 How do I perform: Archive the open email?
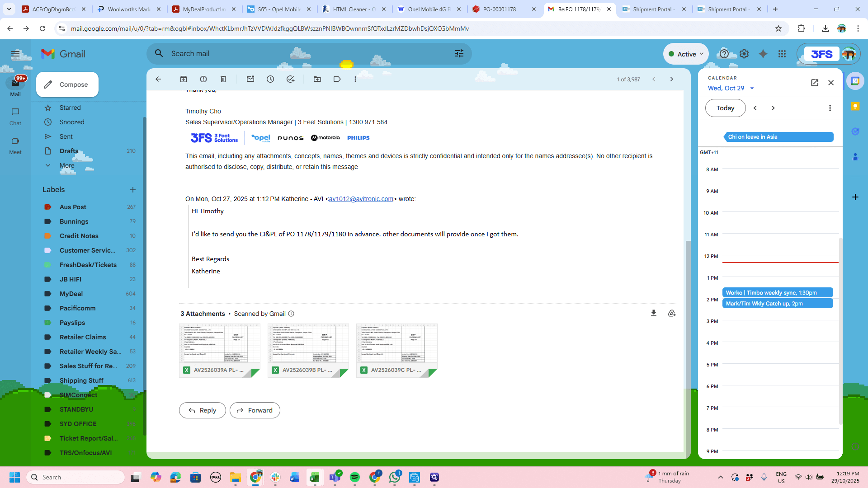184,79
